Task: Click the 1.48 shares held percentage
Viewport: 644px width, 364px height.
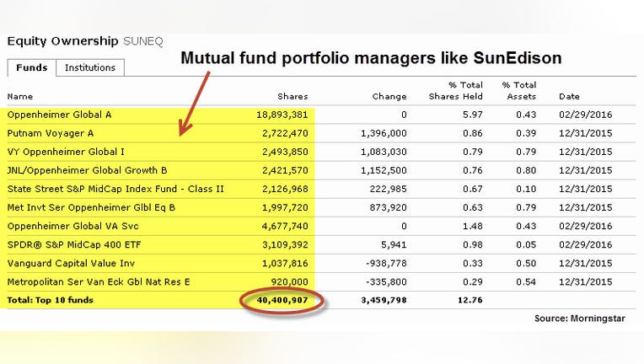Action: tap(473, 226)
